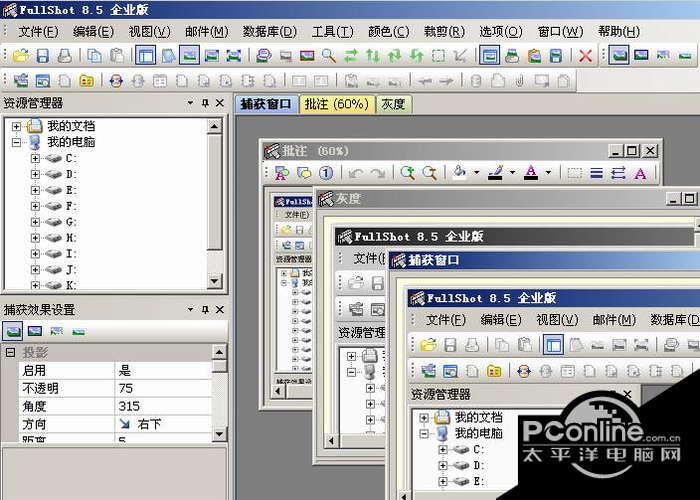Click line style icon in Annotation toolbar
The height and width of the screenshot is (500, 700).
point(596,173)
